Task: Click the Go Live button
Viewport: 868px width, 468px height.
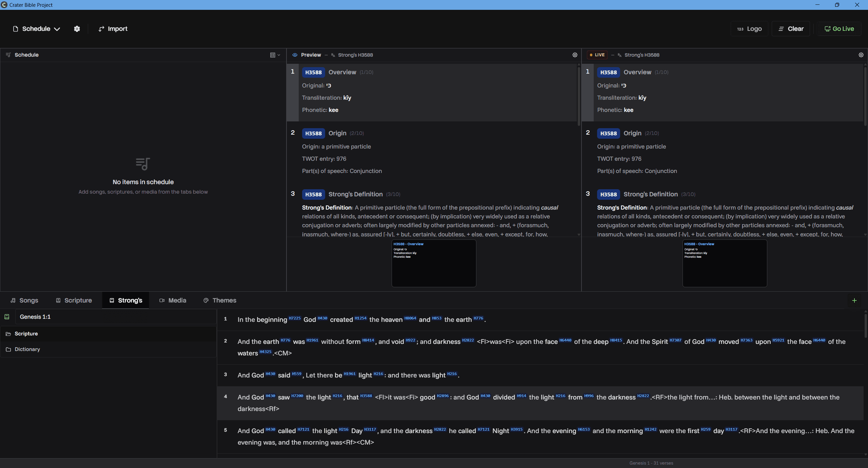Action: click(x=839, y=29)
